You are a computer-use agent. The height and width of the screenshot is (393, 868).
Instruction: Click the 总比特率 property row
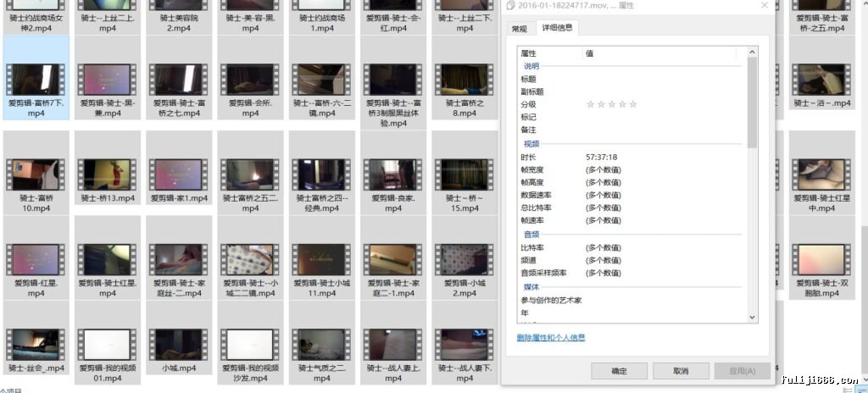click(x=632, y=208)
